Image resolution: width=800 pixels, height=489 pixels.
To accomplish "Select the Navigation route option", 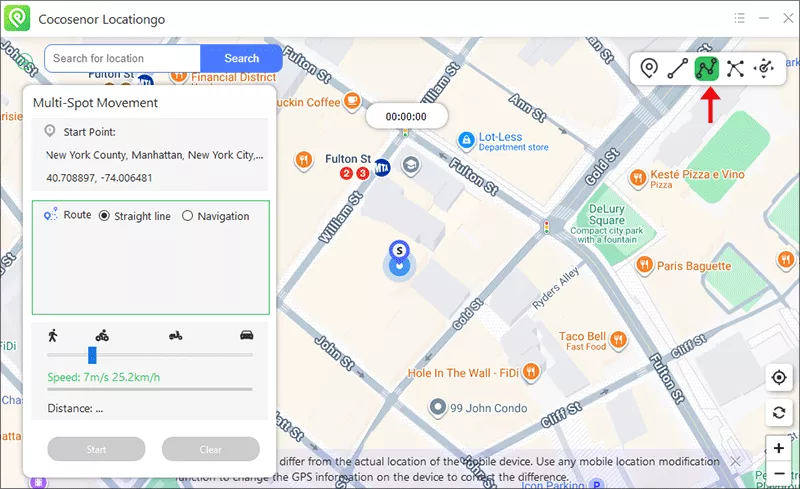I will [187, 216].
